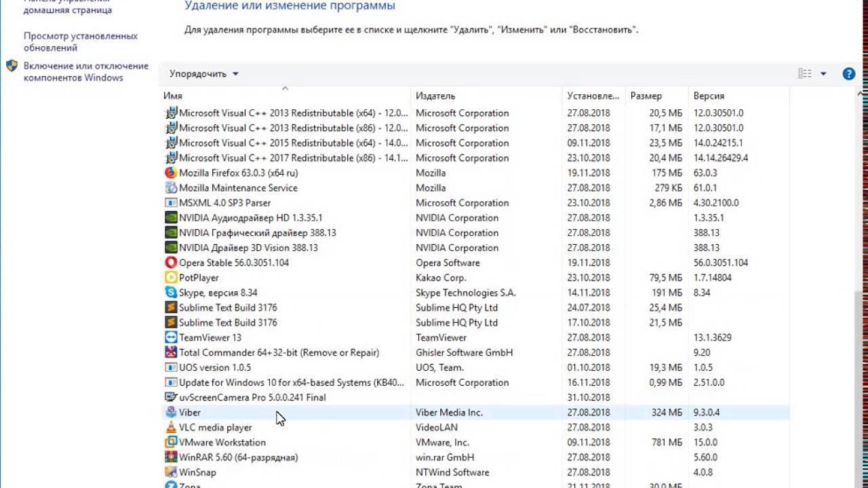Click the TeamViewer 13 icon
This screenshot has width=868, height=488.
(171, 338)
